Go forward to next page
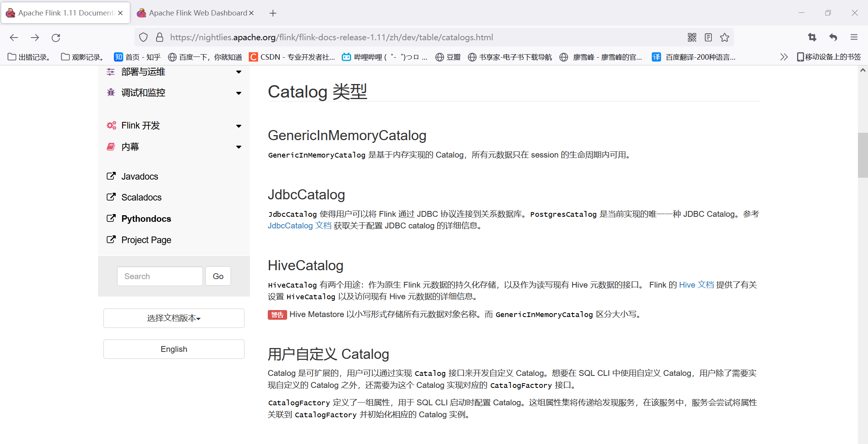This screenshot has width=868, height=444. coord(35,38)
